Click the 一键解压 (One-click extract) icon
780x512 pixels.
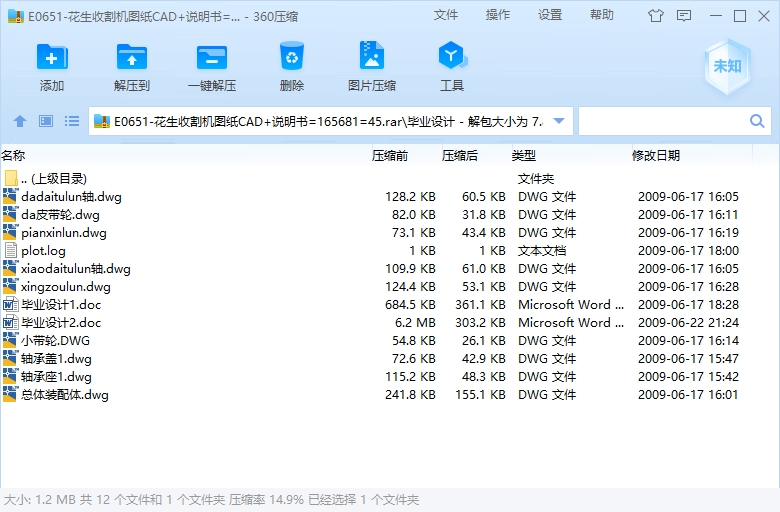(212, 57)
